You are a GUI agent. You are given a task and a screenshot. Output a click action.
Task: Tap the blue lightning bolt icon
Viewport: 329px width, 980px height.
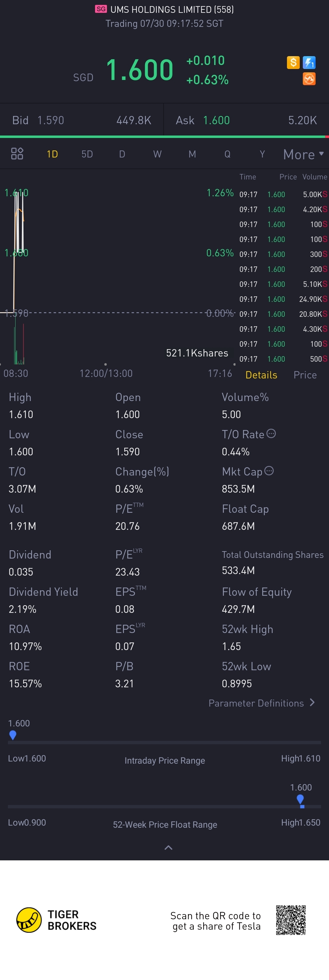coord(309,62)
